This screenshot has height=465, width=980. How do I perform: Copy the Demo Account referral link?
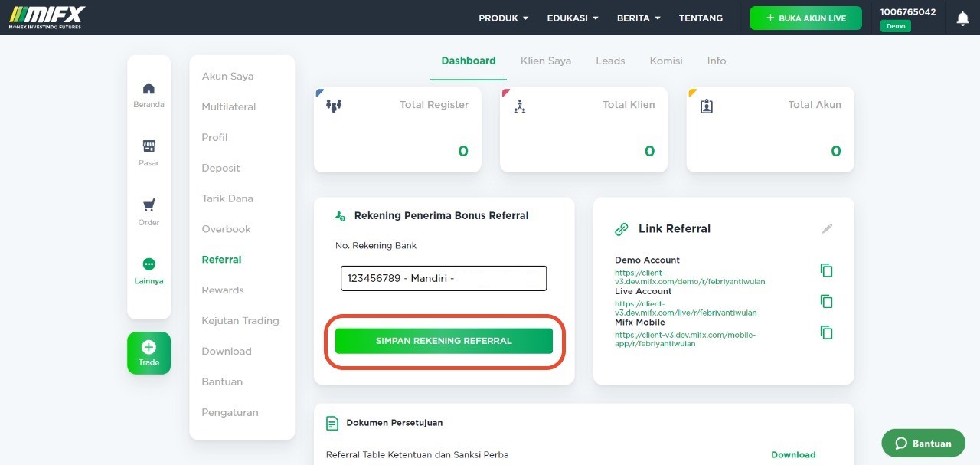826,270
